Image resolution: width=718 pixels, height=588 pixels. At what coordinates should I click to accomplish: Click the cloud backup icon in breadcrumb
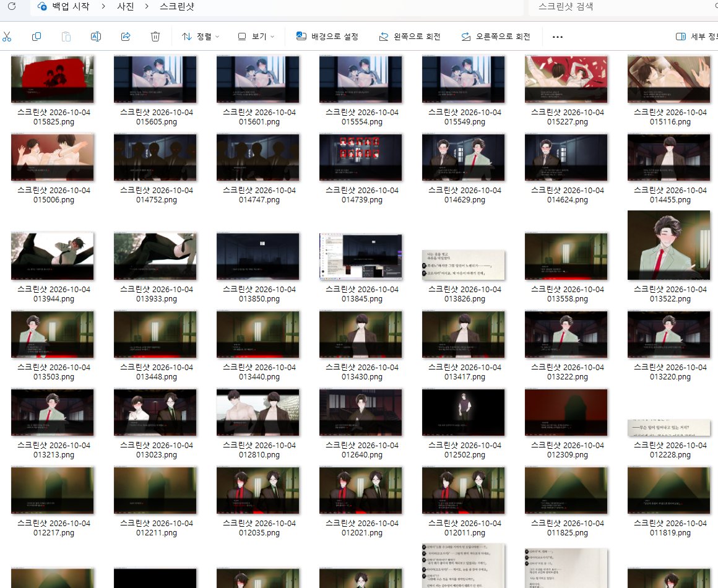coord(42,6)
